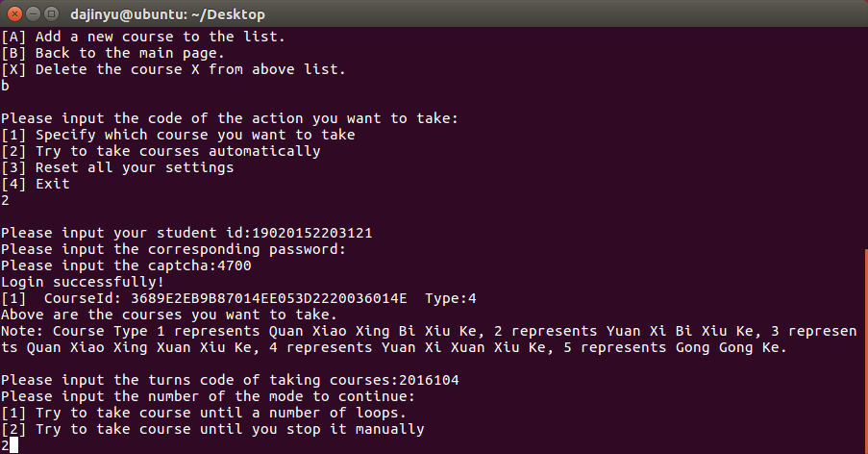
Task: Click the '[4] Exit' option text
Action: pyautogui.click(x=36, y=184)
